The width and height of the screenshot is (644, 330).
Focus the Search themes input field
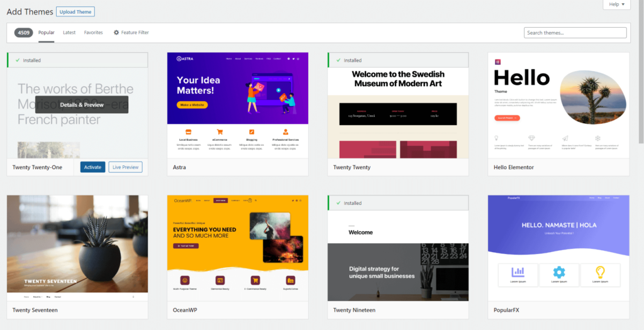(x=575, y=33)
